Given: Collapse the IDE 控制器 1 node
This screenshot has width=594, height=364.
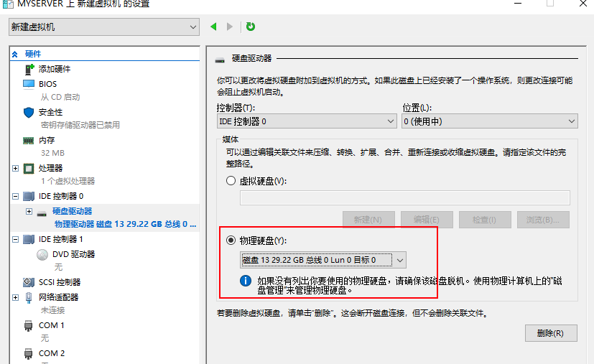Looking at the screenshot, I should click(x=16, y=239).
